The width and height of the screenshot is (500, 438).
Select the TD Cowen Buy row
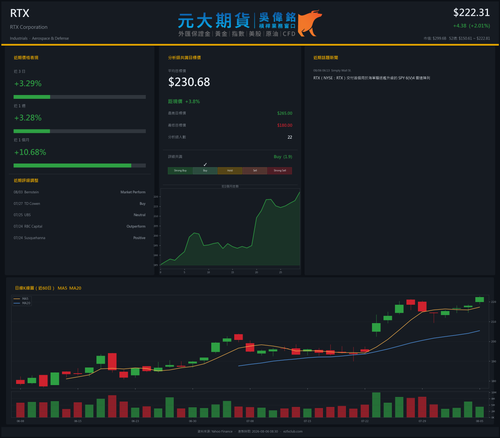[x=79, y=204]
